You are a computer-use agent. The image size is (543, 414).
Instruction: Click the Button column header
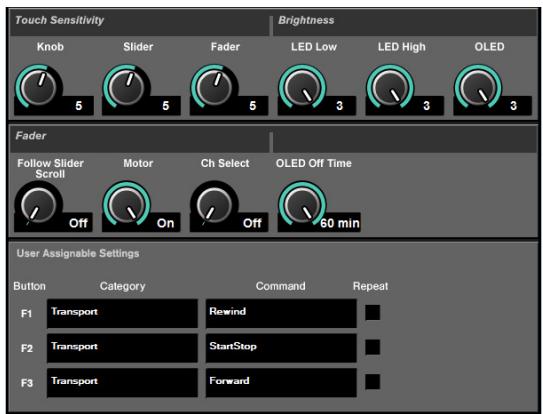point(29,286)
